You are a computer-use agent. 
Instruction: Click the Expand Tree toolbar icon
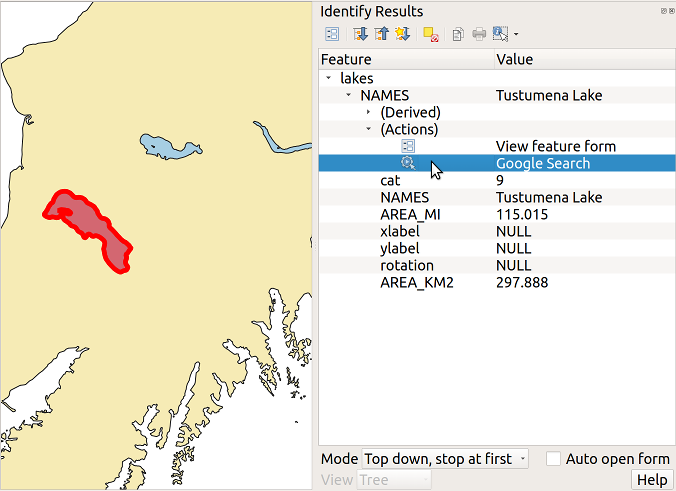[361, 34]
